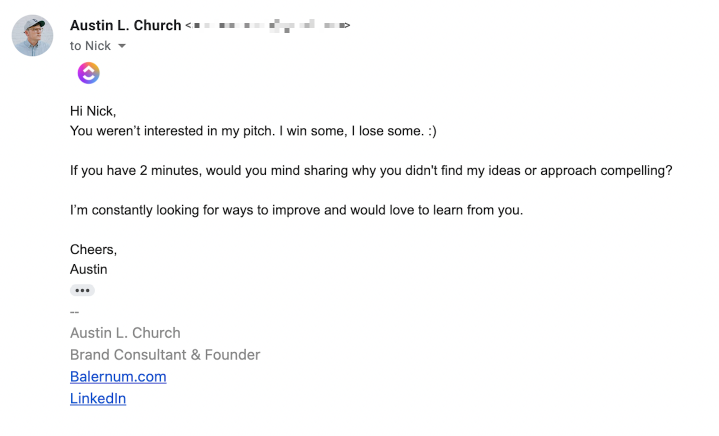Viewport: 719px width, 436px height.
Task: Click the "Hi Nick," greeting line
Action: coord(93,111)
